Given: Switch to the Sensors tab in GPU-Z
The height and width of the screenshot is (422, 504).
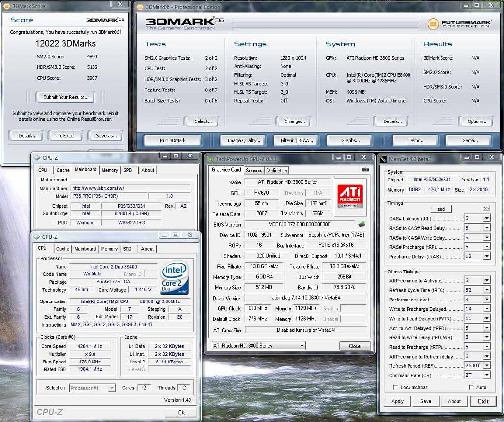Looking at the screenshot, I should coord(254,170).
